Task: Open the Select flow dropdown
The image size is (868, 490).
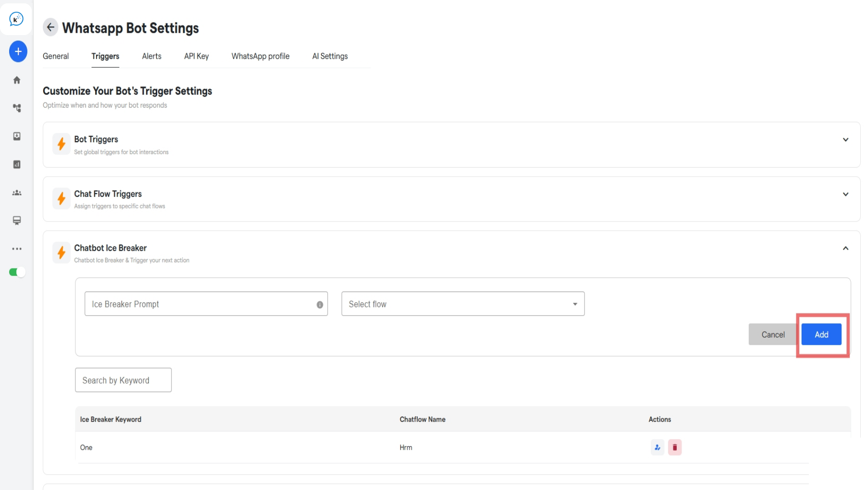Action: point(463,304)
